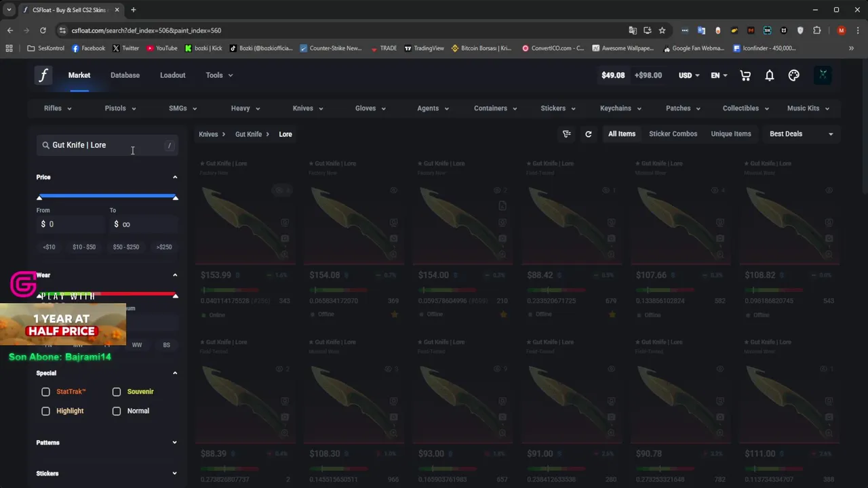Open the SesKontrol bookmark folder
Screen dimensions: 868x488
(x=46, y=48)
